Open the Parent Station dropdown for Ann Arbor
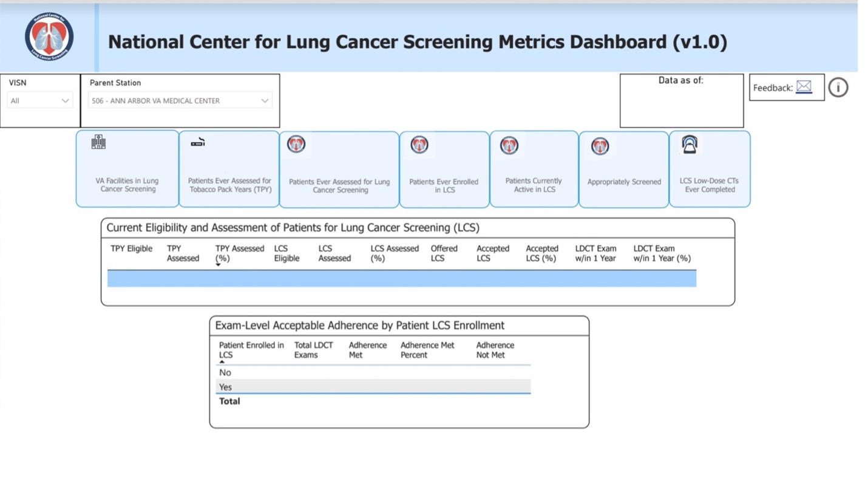 [180, 100]
